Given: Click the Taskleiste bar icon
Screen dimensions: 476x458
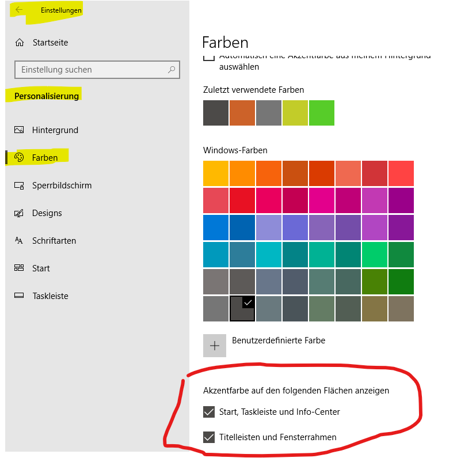Looking at the screenshot, I should point(19,296).
